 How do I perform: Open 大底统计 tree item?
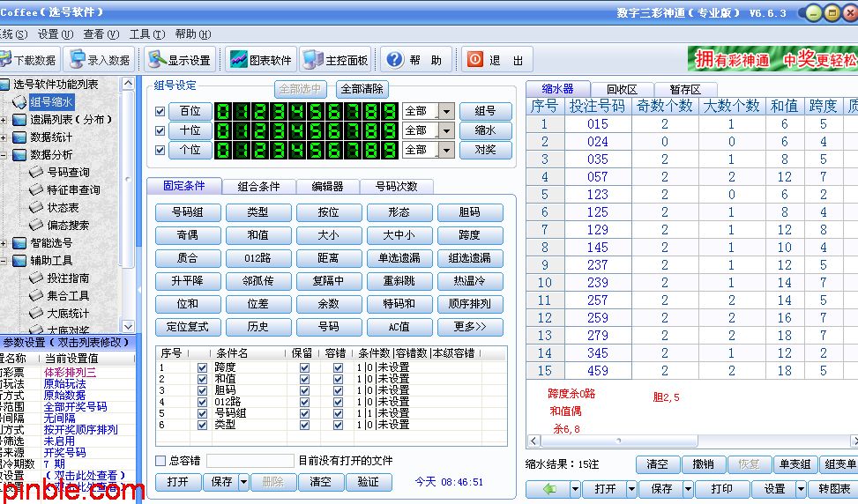coord(68,313)
